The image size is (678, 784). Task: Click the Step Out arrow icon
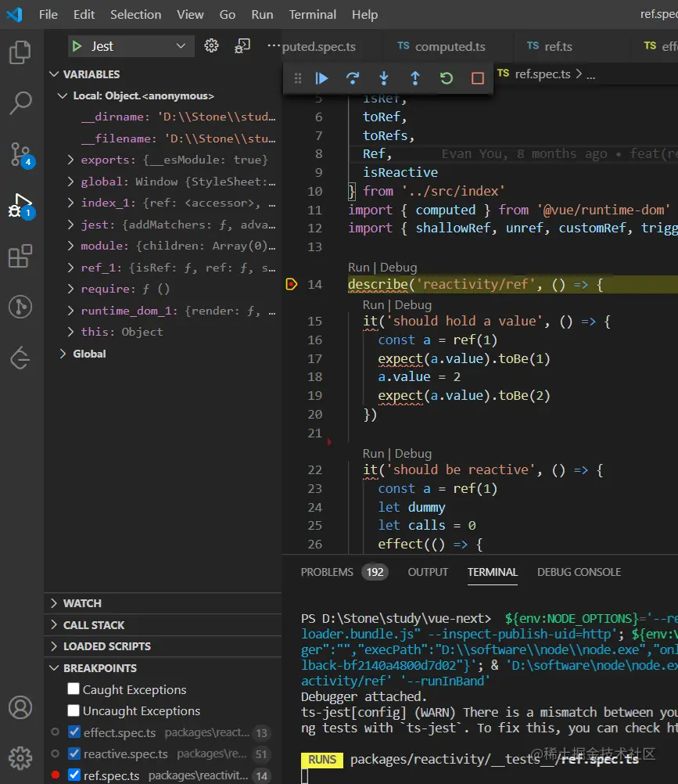click(415, 78)
